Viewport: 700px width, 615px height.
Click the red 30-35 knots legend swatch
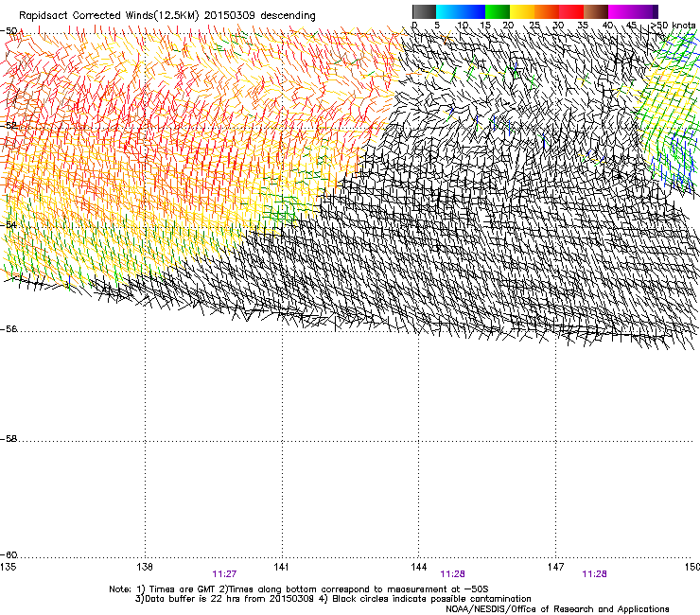571,11
